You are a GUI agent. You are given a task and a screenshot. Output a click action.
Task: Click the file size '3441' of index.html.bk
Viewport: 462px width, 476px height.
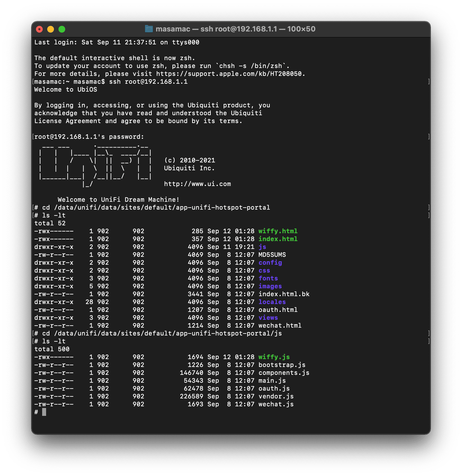[195, 294]
